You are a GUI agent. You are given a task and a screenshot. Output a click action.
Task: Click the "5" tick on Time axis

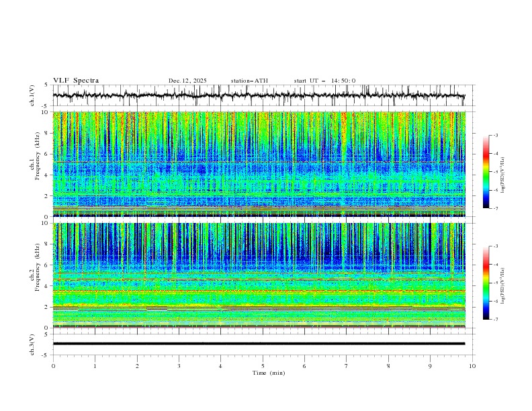pyautogui.click(x=263, y=366)
